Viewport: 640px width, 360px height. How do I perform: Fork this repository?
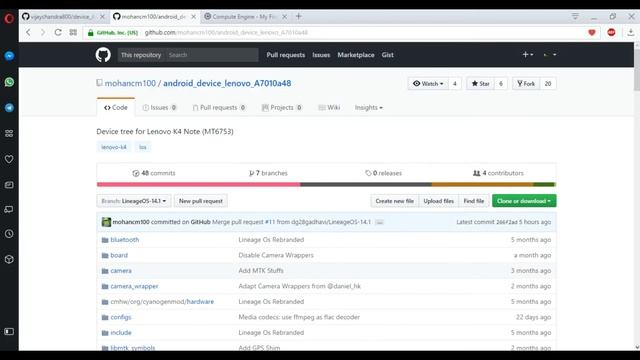click(526, 84)
